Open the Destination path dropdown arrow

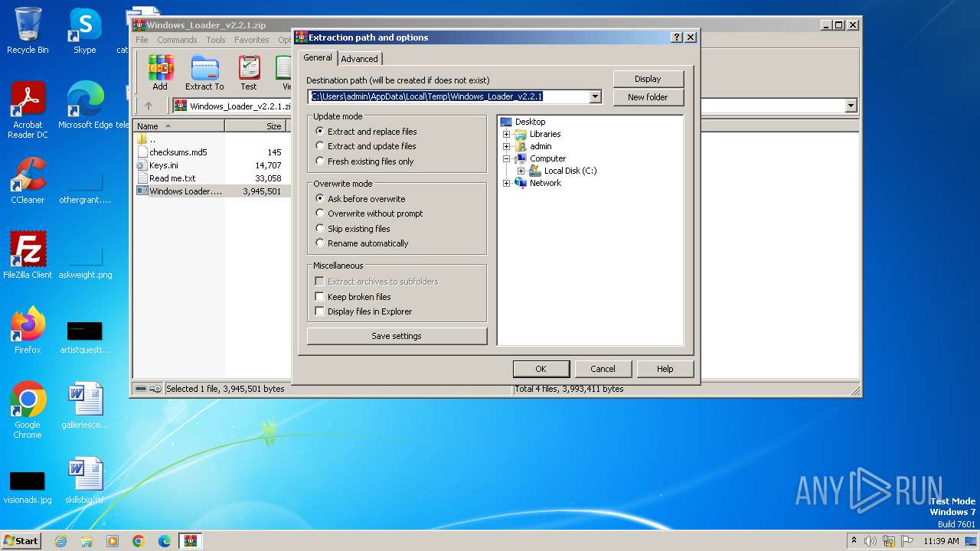click(596, 96)
